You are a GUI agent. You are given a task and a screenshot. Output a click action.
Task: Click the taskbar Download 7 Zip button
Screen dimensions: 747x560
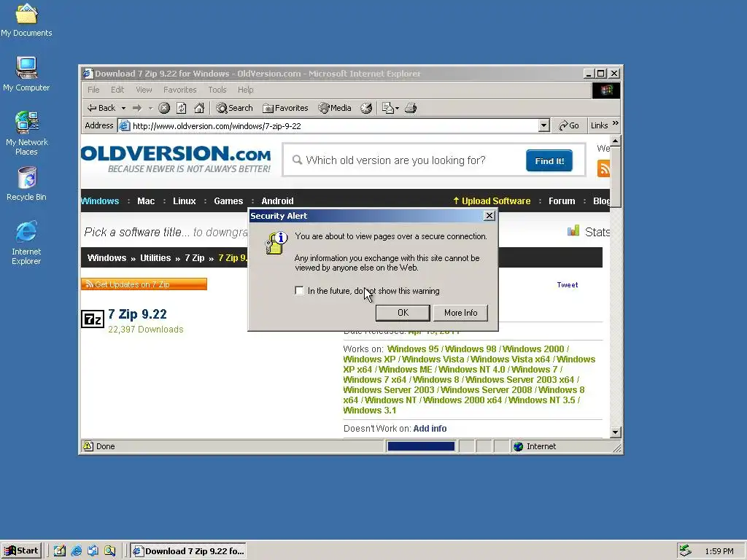point(189,551)
